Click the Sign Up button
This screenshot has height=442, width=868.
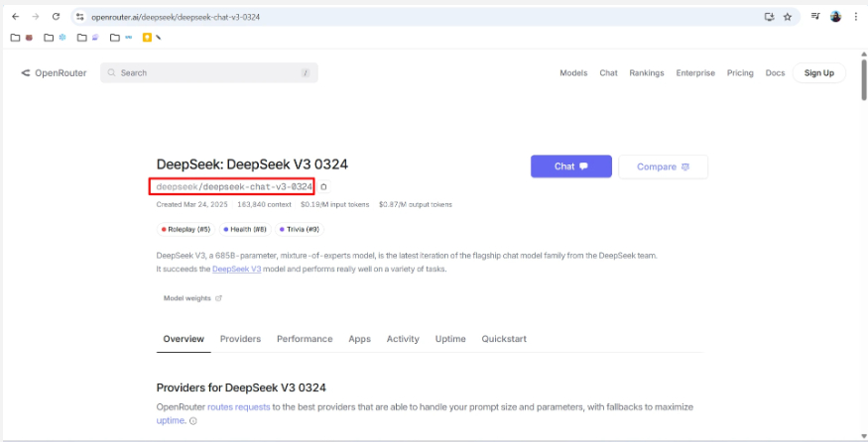click(818, 73)
